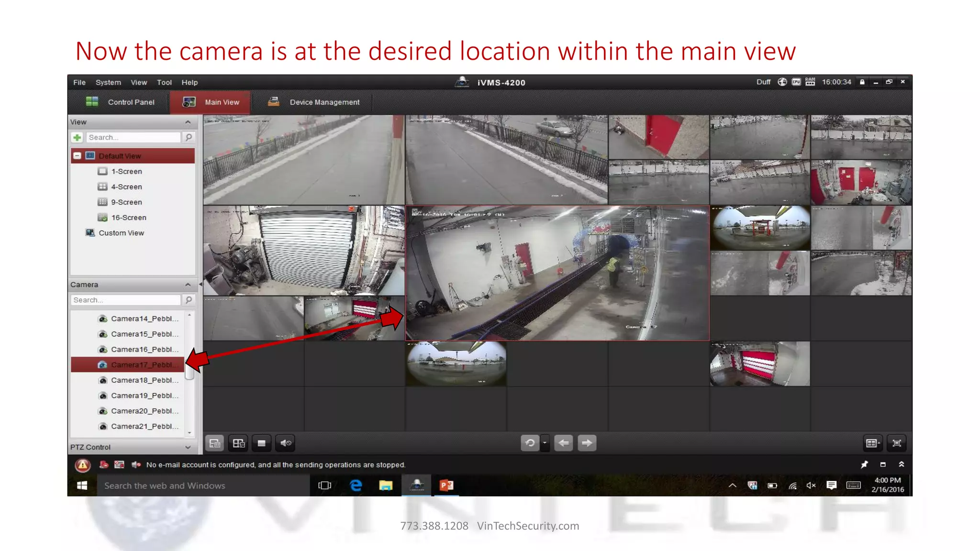
Task: Open the Windows Start menu
Action: 82,485
